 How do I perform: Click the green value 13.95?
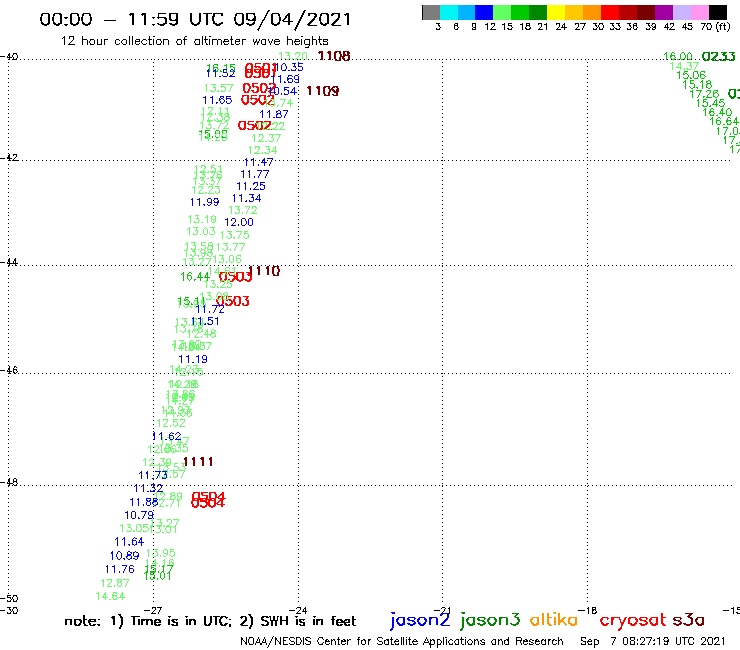[x=161, y=553]
